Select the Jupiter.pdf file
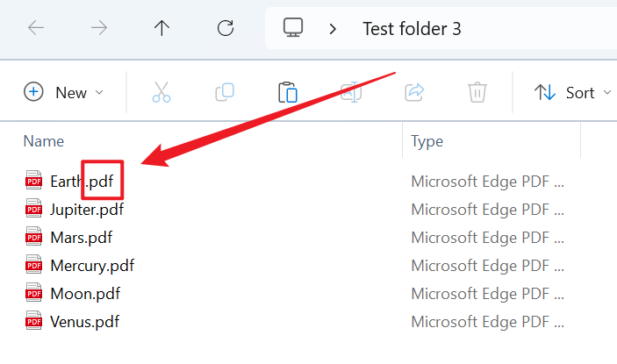Screen dimensions: 617x364 tap(87, 209)
